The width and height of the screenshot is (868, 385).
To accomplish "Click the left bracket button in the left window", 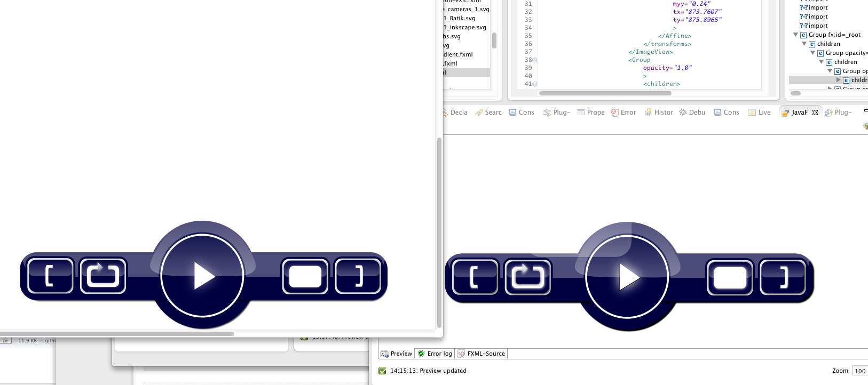I will [x=50, y=276].
